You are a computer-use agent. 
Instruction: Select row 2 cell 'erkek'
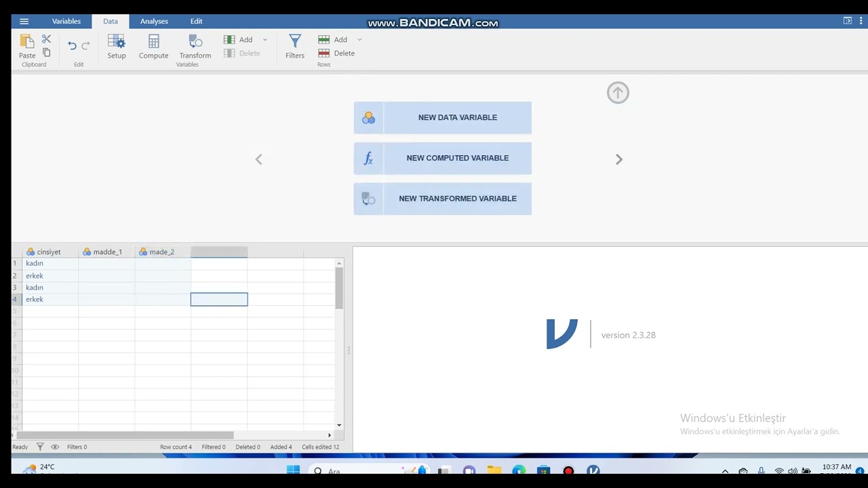pyautogui.click(x=51, y=276)
